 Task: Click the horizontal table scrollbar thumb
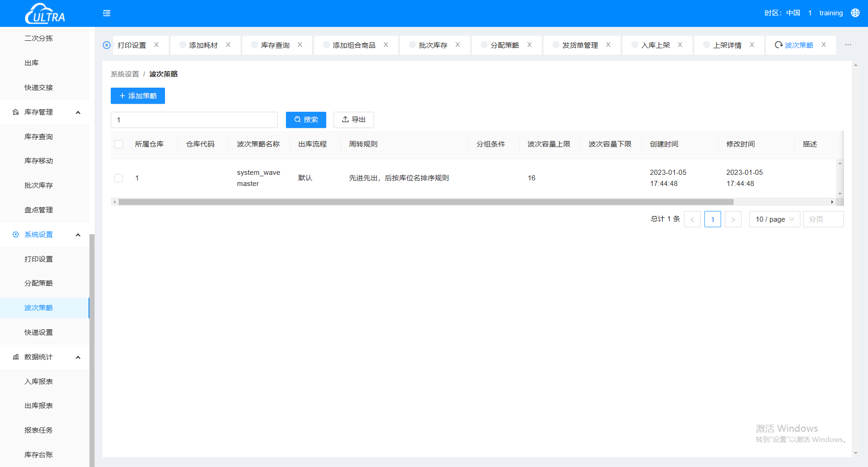pos(426,202)
